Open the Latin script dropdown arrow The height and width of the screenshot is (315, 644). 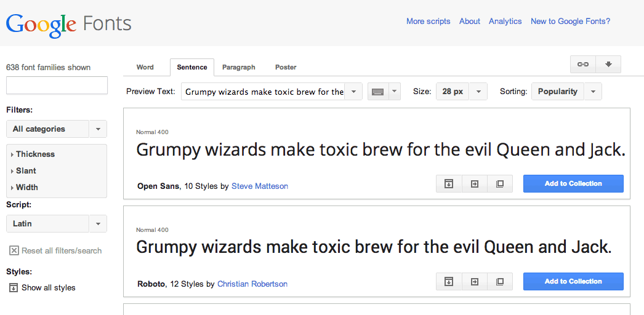[98, 223]
